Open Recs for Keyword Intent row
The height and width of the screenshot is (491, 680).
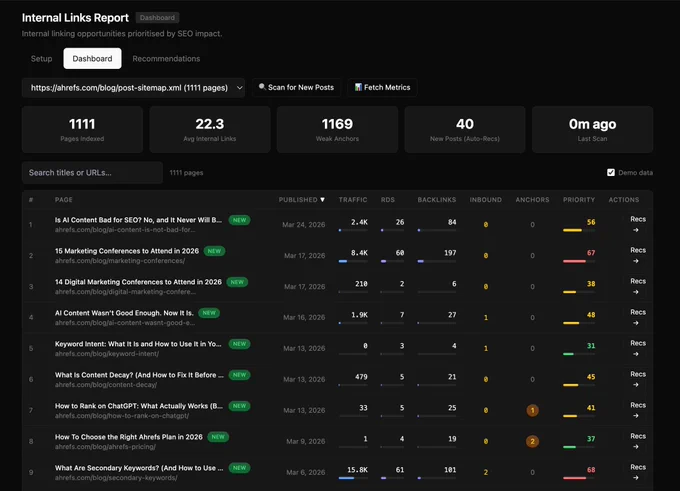click(x=638, y=348)
